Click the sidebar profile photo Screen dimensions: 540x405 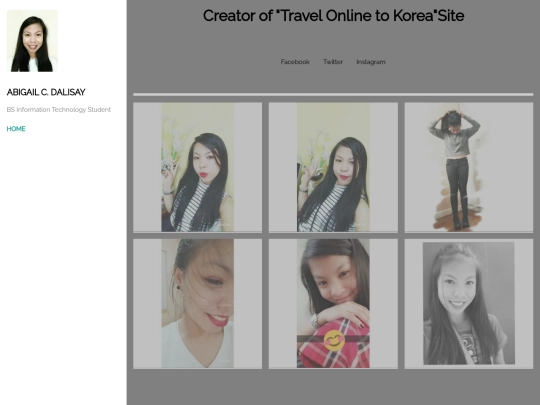pos(32,41)
